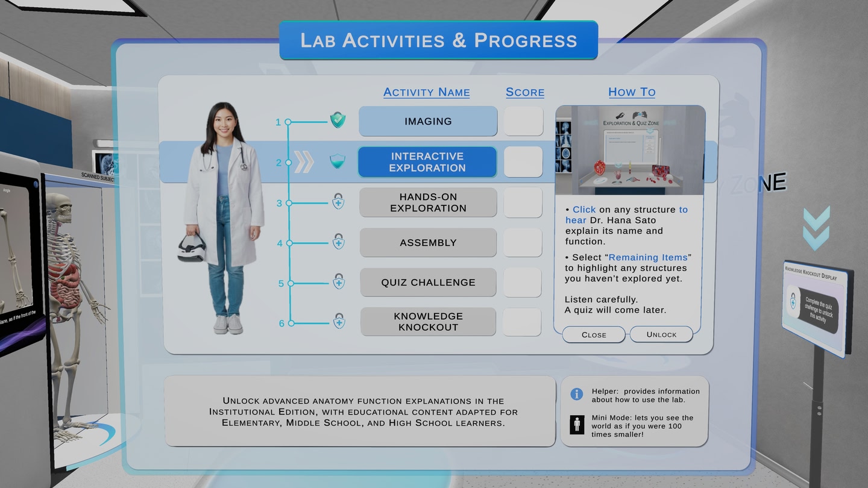Click step 6 node on progress timeline
Image resolution: width=868 pixels, height=488 pixels.
tap(291, 323)
